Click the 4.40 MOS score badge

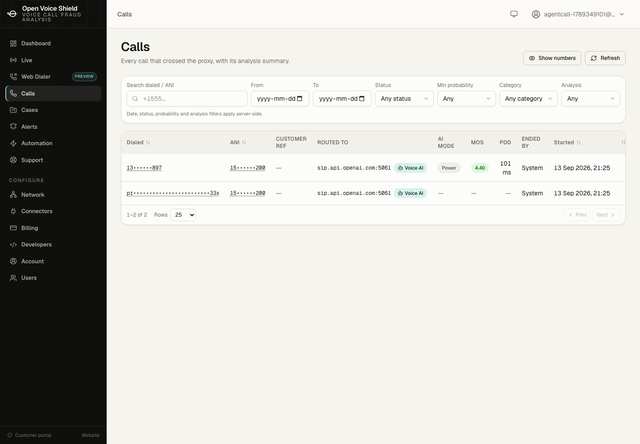pyautogui.click(x=480, y=168)
